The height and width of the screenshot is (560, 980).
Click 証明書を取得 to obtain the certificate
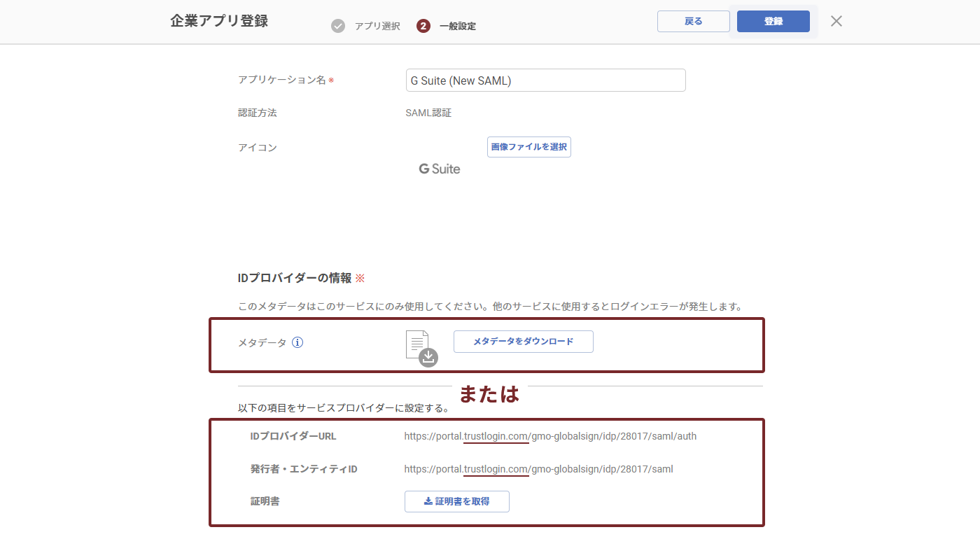point(456,501)
